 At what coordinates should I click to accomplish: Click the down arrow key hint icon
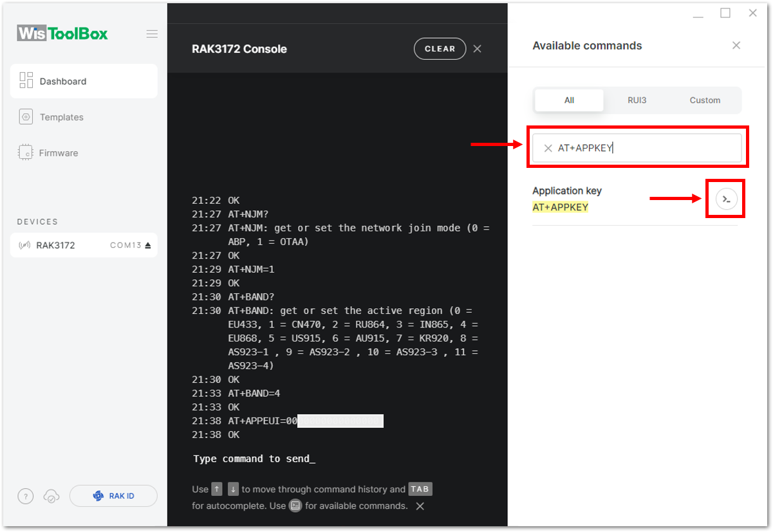tap(233, 489)
